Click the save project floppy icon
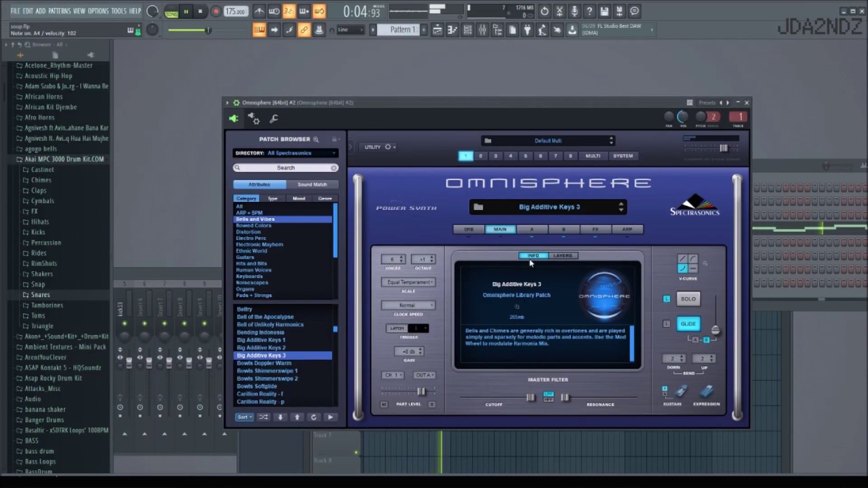Image resolution: width=868 pixels, height=488 pixels. 604,12
